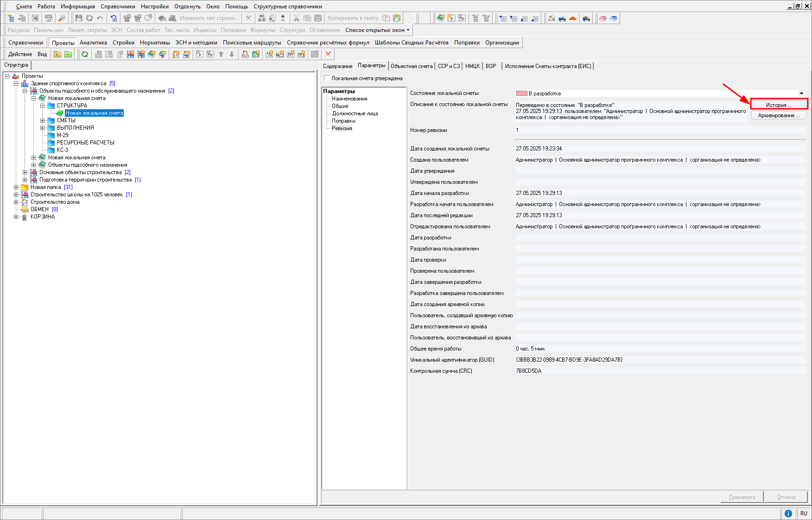Open 'Список открытых окон' dropdown
Viewport: 812px width, 520px height.
[x=377, y=30]
